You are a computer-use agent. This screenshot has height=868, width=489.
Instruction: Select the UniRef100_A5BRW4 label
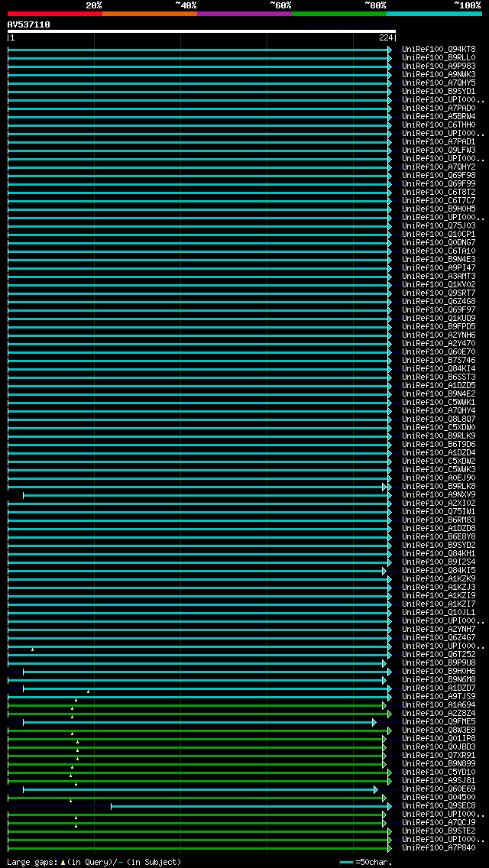click(x=439, y=117)
